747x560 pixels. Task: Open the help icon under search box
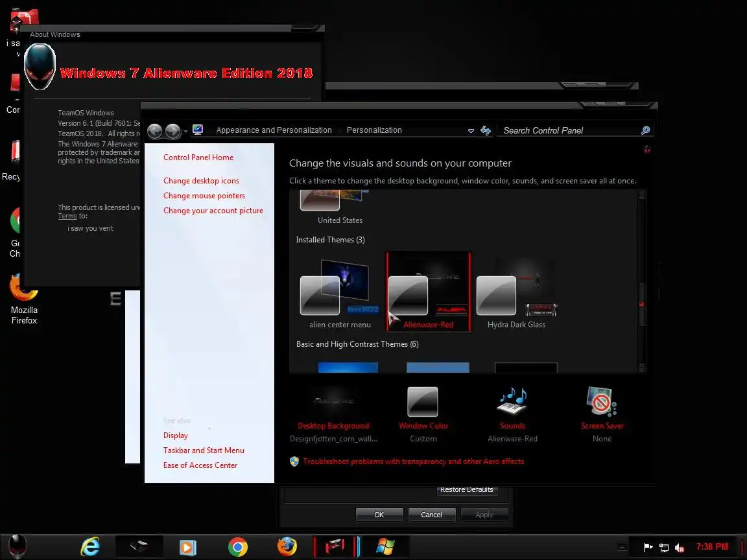coord(647,150)
